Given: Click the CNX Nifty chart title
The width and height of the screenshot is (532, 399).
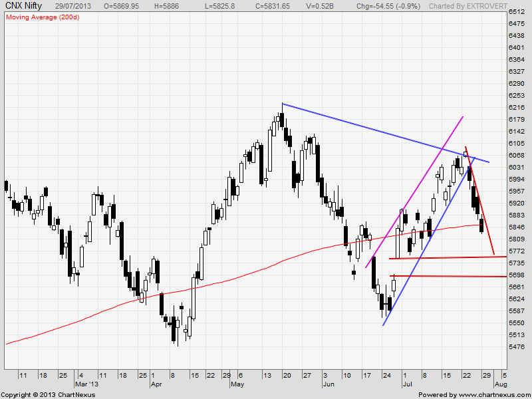Looking at the screenshot, I should 23,5.
